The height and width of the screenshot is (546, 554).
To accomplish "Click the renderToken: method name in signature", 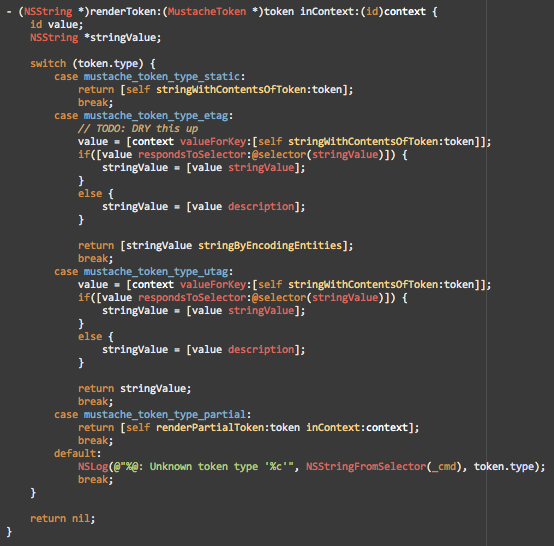I will [125, 12].
